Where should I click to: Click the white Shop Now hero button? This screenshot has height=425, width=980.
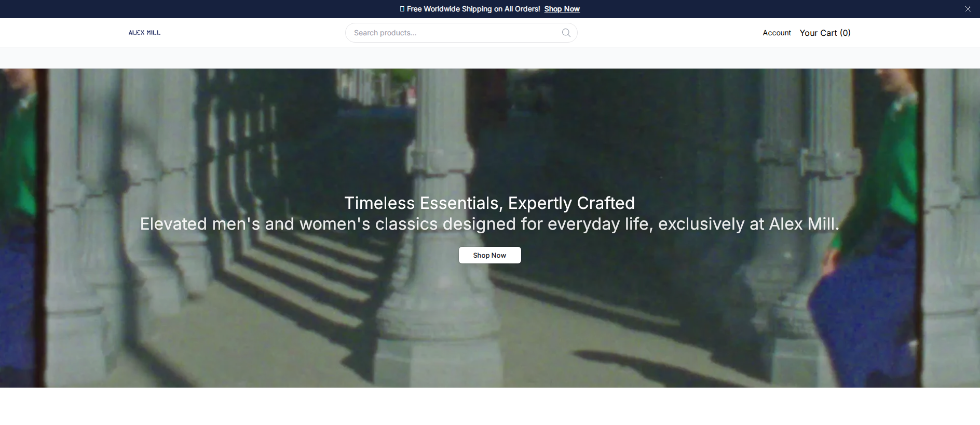tap(489, 255)
